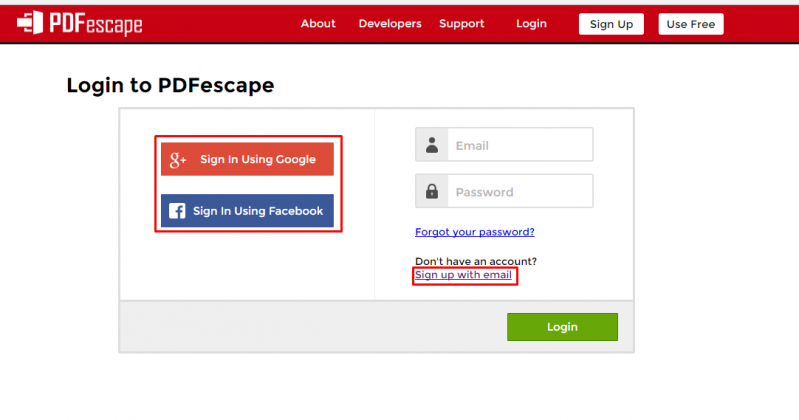Click the Use Free button
The height and width of the screenshot is (420, 799).
tap(690, 24)
